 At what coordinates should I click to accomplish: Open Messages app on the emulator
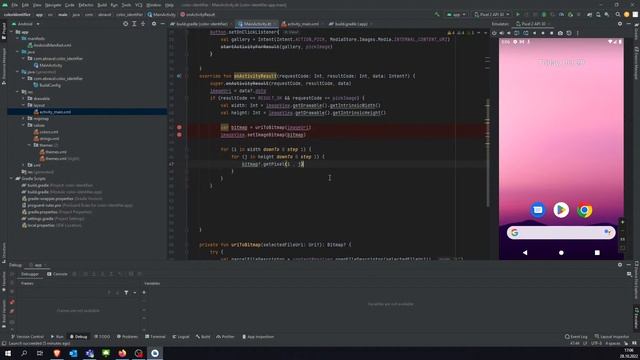pyautogui.click(x=538, y=210)
